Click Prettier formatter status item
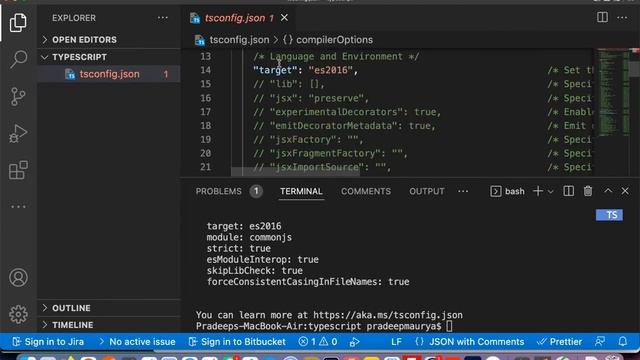Viewport: 640px width, 360px height. coord(560,342)
